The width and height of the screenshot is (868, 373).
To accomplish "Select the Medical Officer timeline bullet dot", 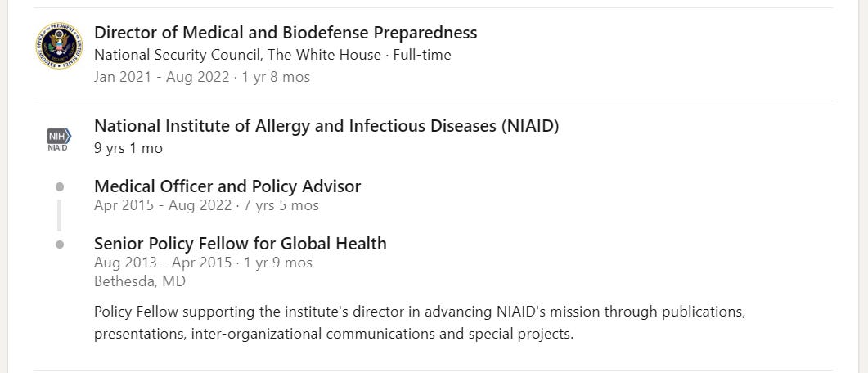I will pos(59,187).
